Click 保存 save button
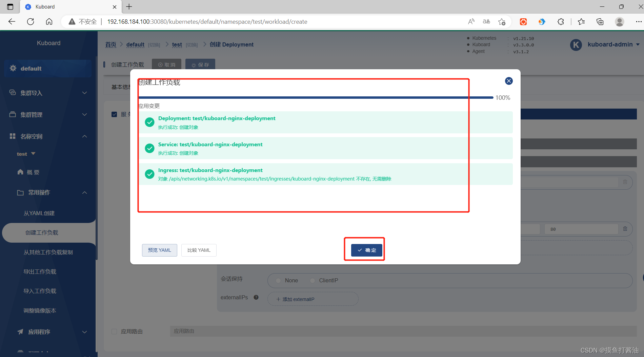This screenshot has height=357, width=644. click(200, 64)
